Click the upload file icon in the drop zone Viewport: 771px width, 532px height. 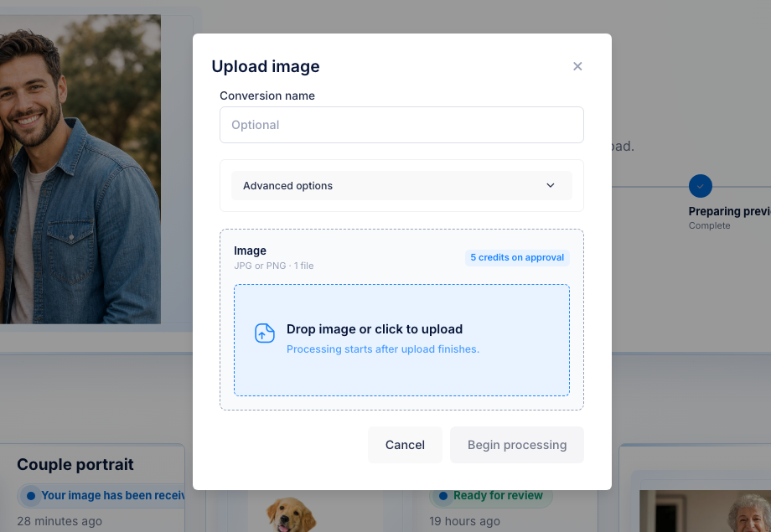click(x=265, y=333)
